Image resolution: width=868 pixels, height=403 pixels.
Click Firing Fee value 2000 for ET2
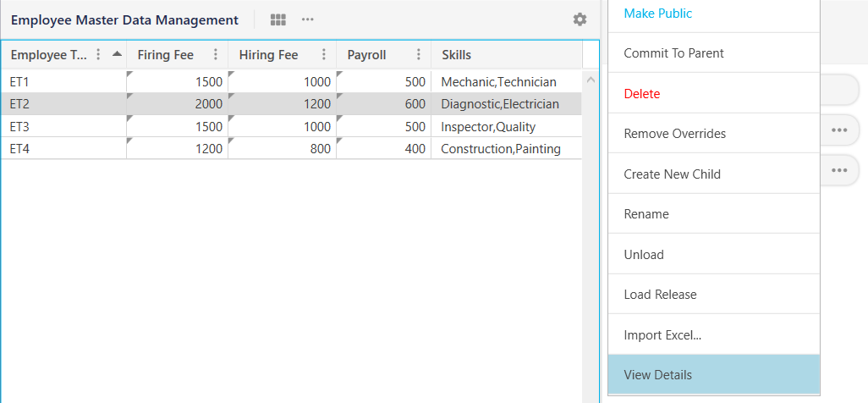point(177,103)
